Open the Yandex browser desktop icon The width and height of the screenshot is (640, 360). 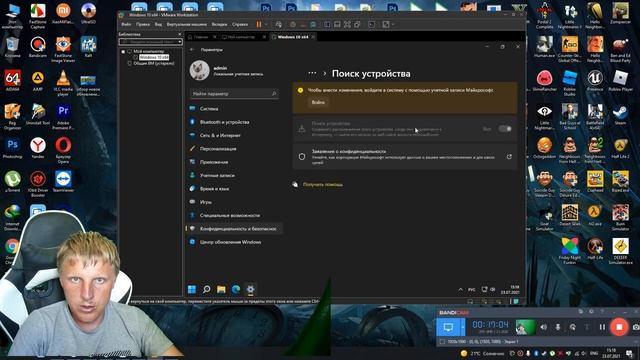[38, 149]
